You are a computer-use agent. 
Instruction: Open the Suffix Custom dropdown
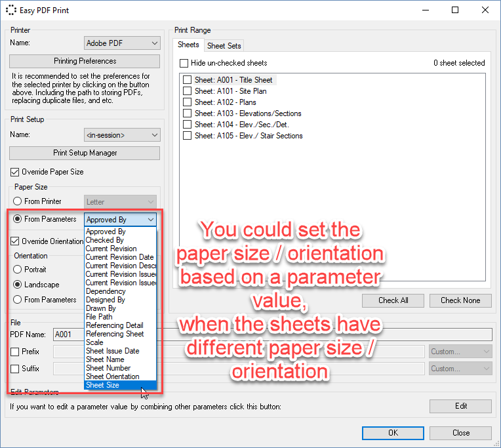[x=460, y=369]
